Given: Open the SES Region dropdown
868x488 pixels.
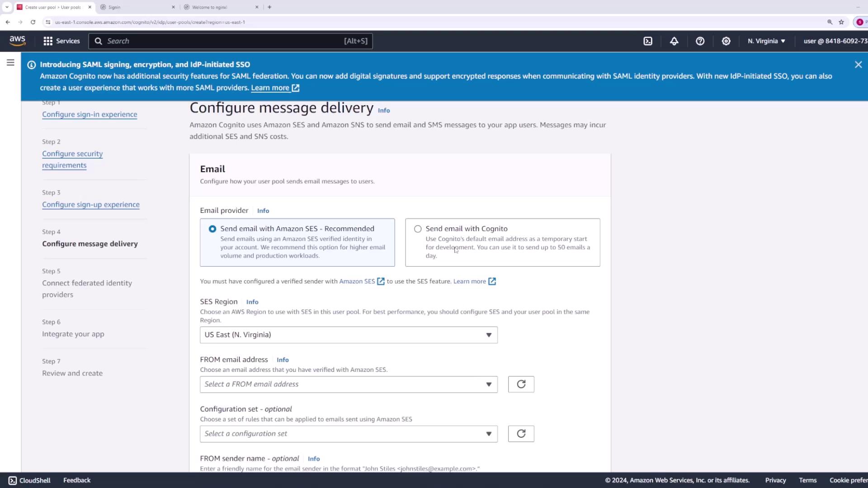Looking at the screenshot, I should pos(349,335).
